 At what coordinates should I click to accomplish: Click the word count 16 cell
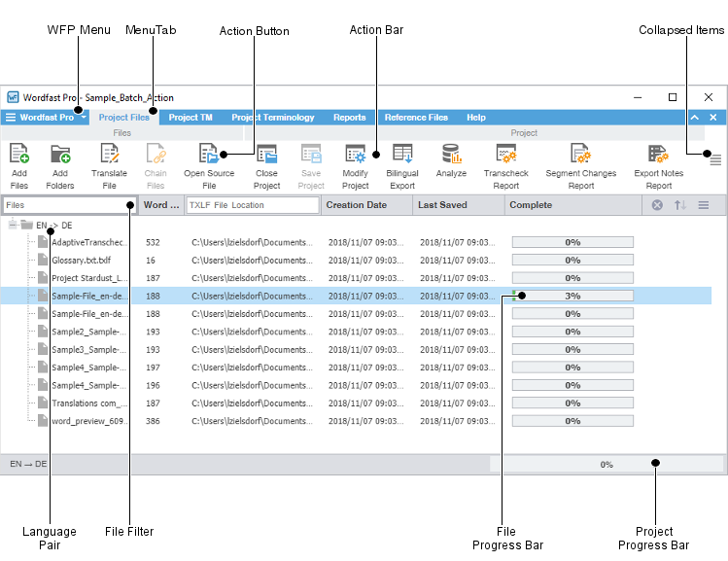pos(151,260)
